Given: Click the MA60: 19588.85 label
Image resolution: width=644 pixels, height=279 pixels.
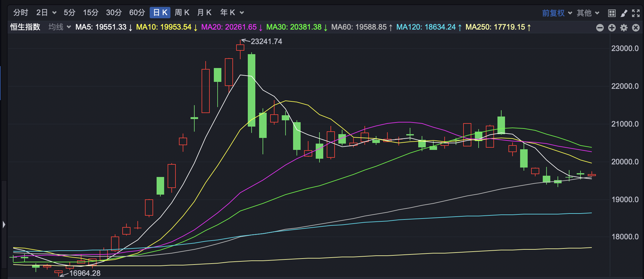Looking at the screenshot, I should 362,27.
